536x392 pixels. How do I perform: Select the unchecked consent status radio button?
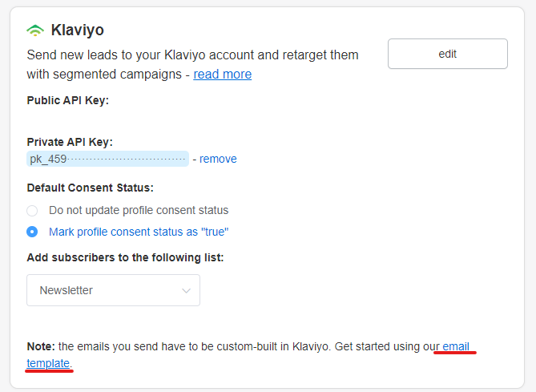tap(32, 210)
